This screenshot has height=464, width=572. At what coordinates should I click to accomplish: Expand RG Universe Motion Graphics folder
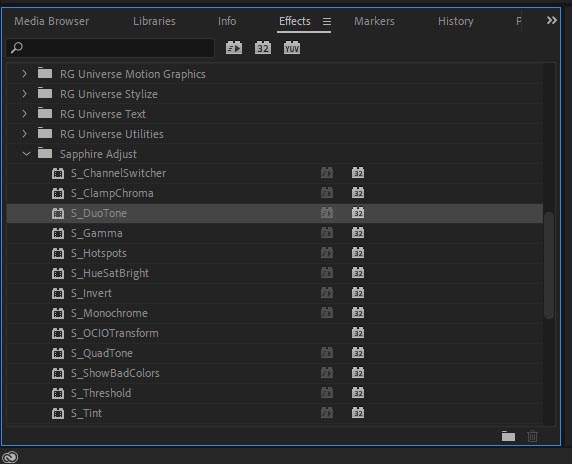click(x=24, y=74)
